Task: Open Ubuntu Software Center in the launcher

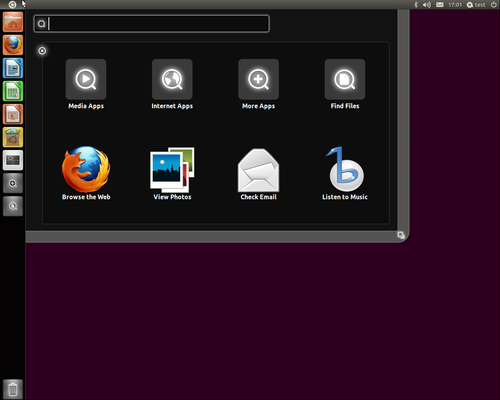Action: (13, 137)
